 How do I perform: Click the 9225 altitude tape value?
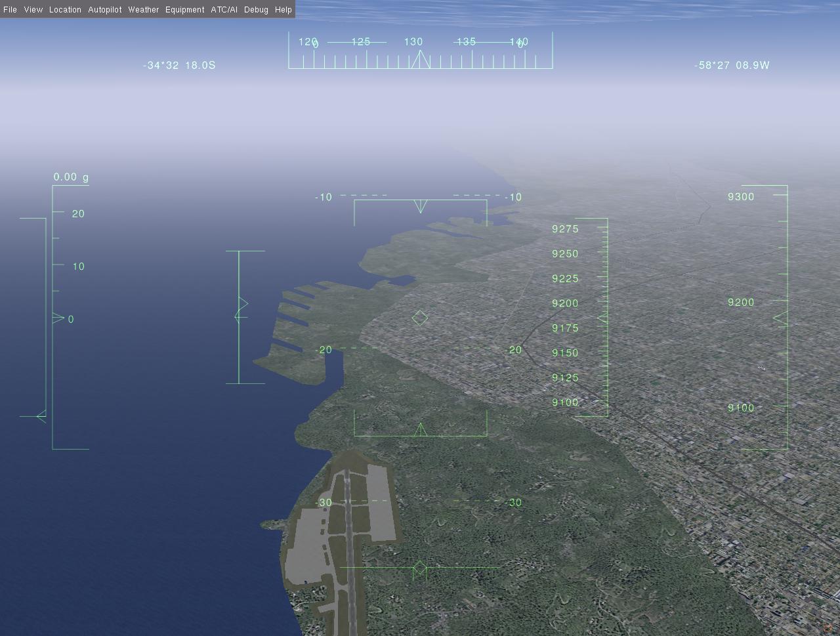tap(565, 279)
